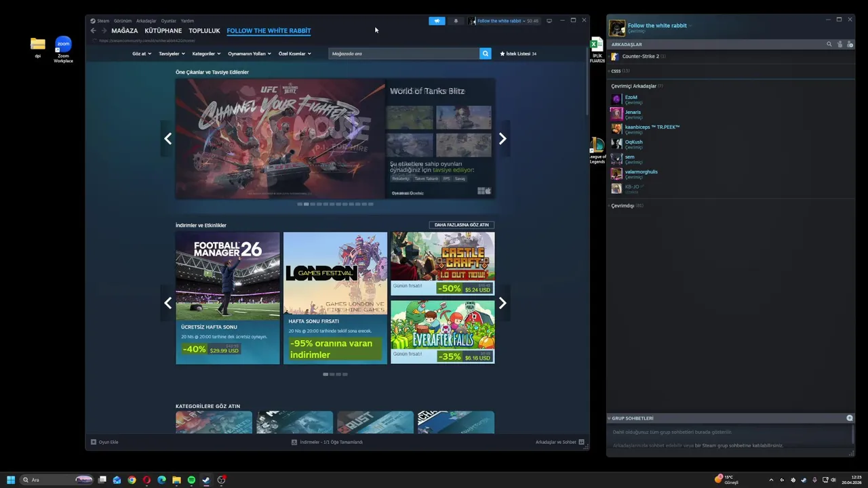868x488 pixels.
Task: Show next featured game with right arrow
Action: pyautogui.click(x=502, y=139)
